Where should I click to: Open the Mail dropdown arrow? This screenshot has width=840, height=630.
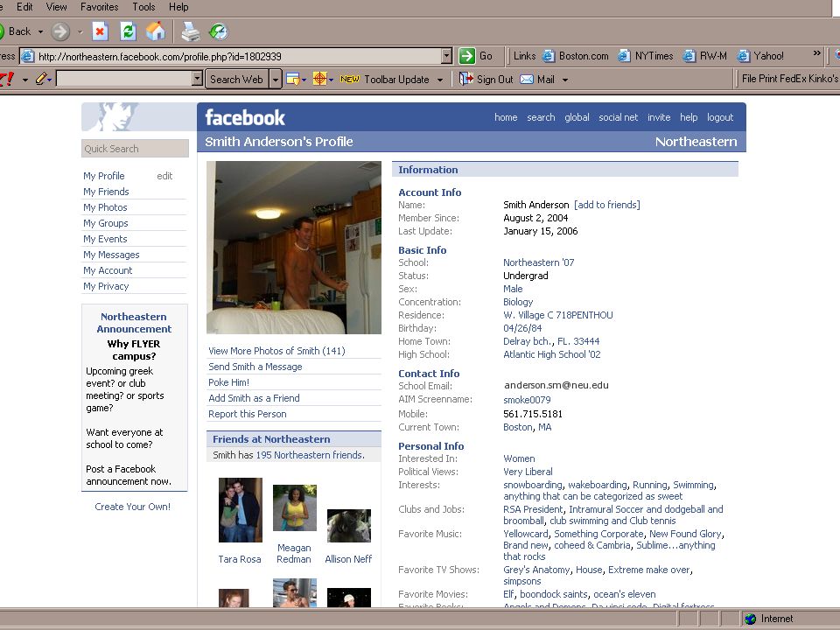tap(564, 80)
